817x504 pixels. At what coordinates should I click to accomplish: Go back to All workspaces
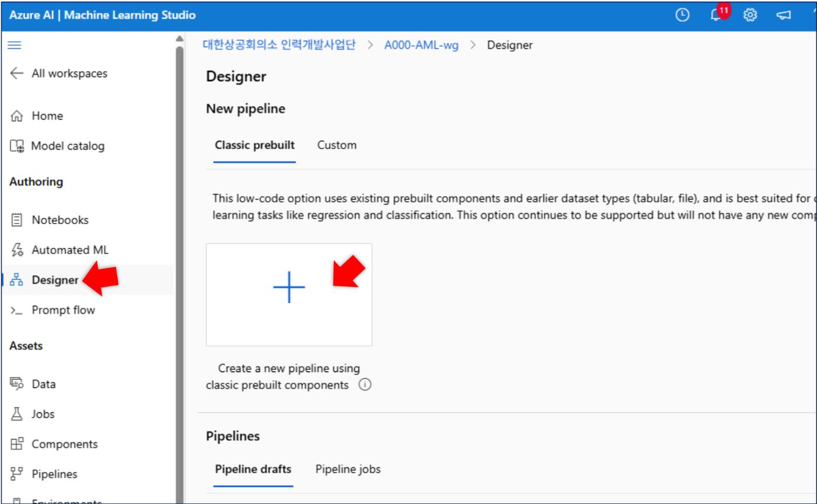point(59,73)
